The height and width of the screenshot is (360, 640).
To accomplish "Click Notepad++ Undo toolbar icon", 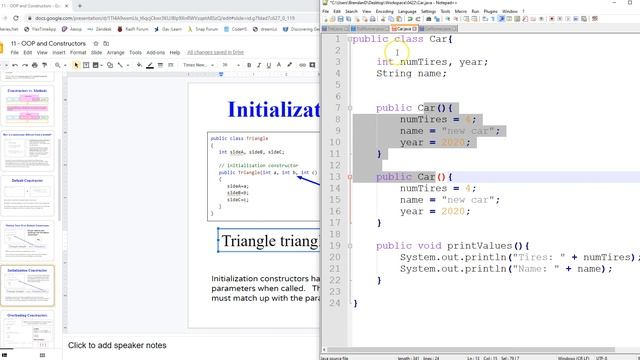I will pos(410,19).
